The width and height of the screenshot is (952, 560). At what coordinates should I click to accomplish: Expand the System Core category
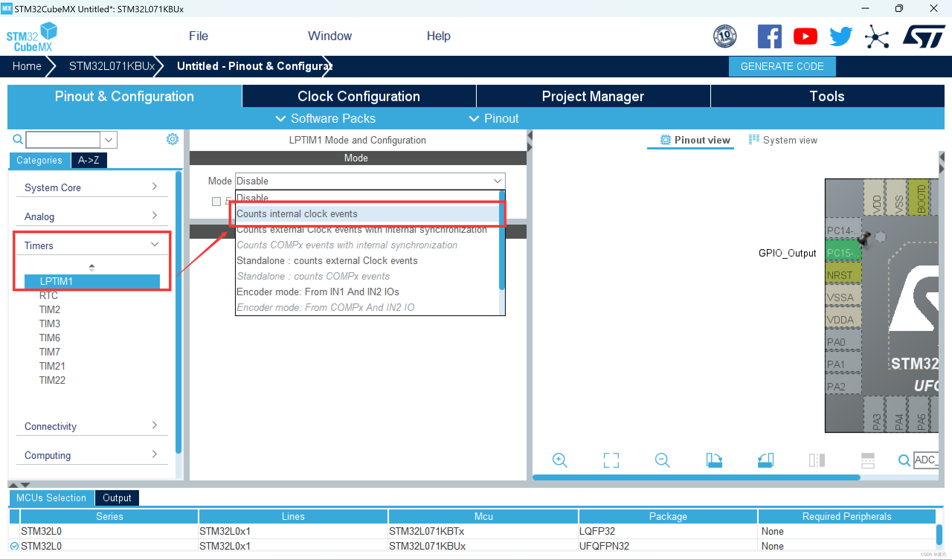tap(92, 187)
